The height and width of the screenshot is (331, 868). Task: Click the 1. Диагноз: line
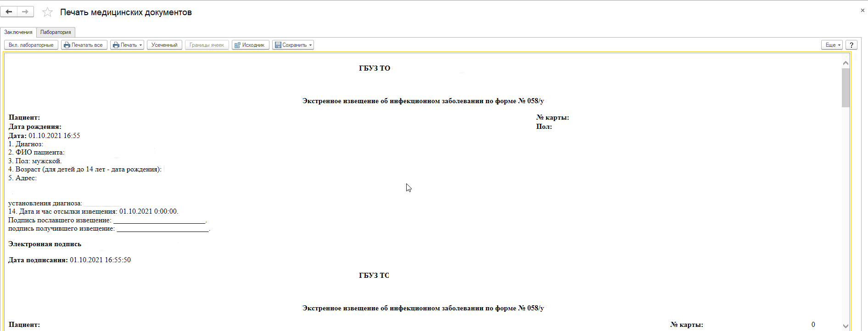pos(26,144)
